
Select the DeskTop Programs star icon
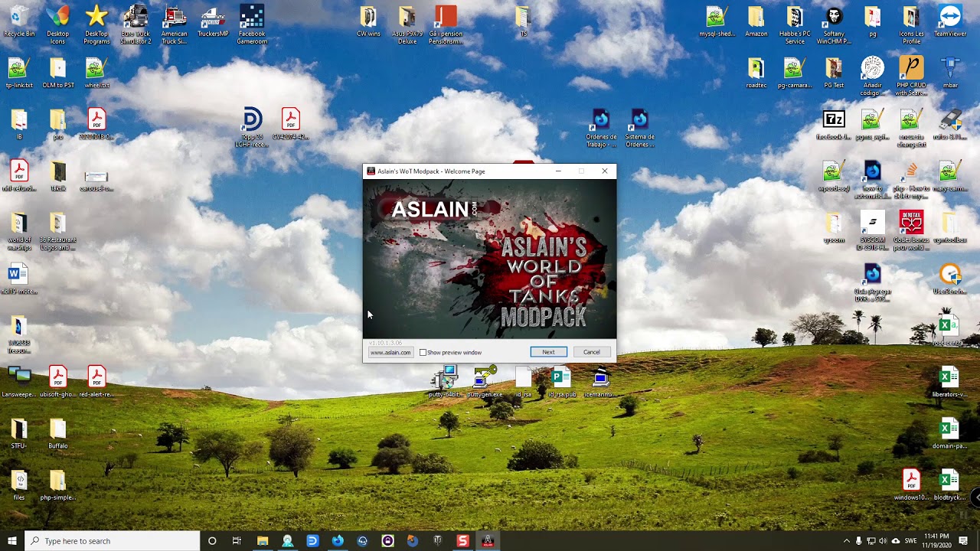point(96,24)
